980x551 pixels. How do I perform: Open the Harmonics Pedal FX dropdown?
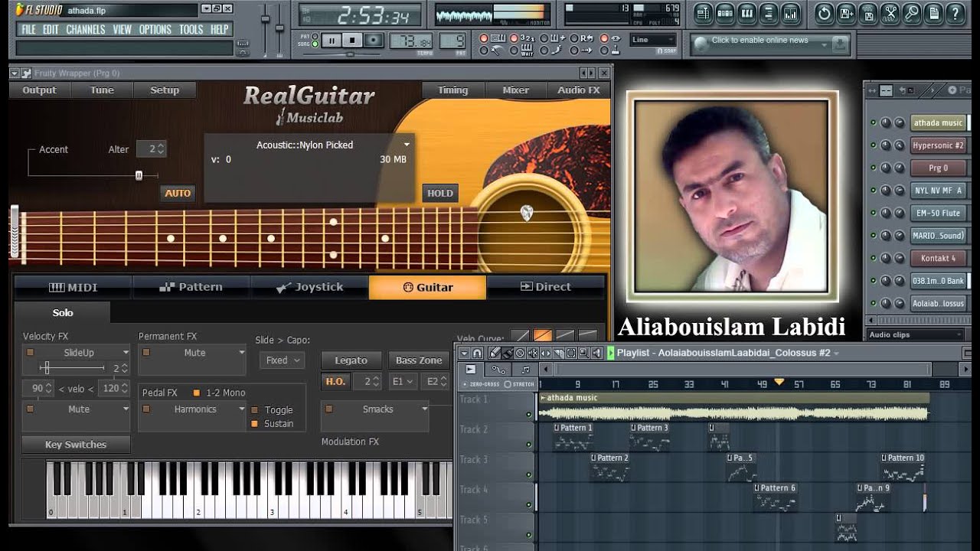point(241,409)
